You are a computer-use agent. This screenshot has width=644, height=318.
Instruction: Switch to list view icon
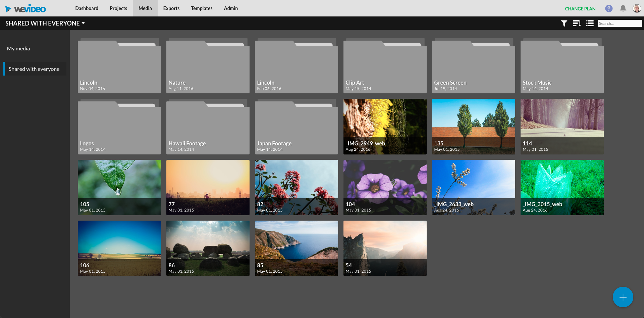point(590,23)
